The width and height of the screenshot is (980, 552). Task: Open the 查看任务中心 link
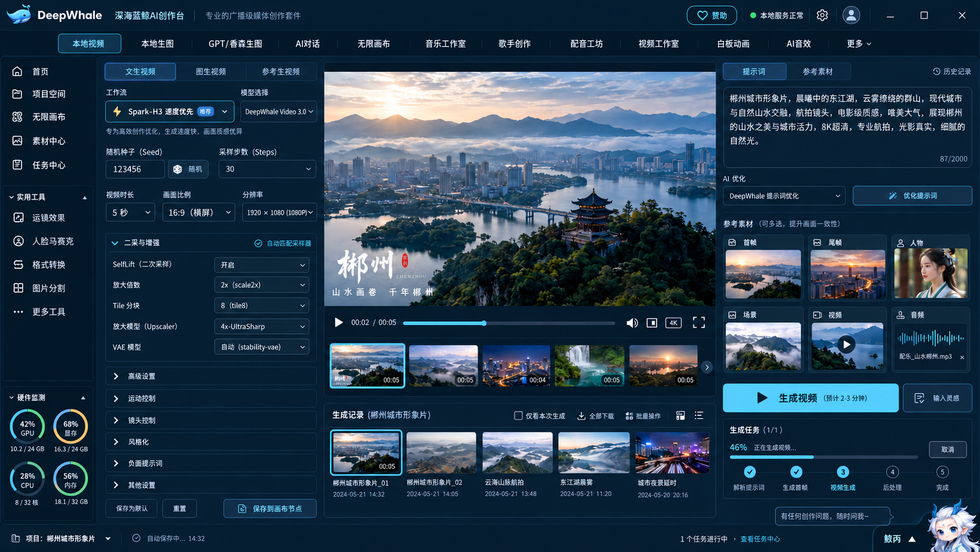(760, 539)
